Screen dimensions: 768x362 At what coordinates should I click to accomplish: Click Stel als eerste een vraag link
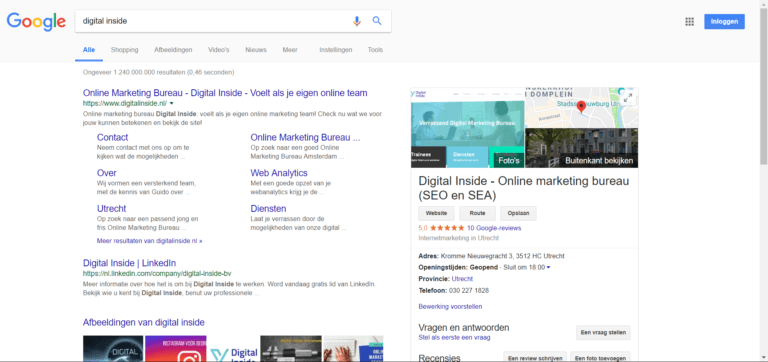point(454,338)
